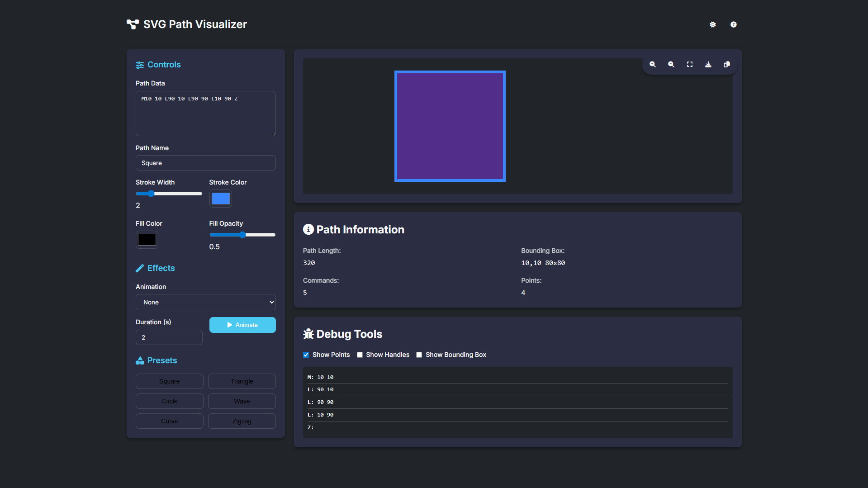868x488 pixels.
Task: Zoom out on the path canvas
Action: (x=671, y=65)
